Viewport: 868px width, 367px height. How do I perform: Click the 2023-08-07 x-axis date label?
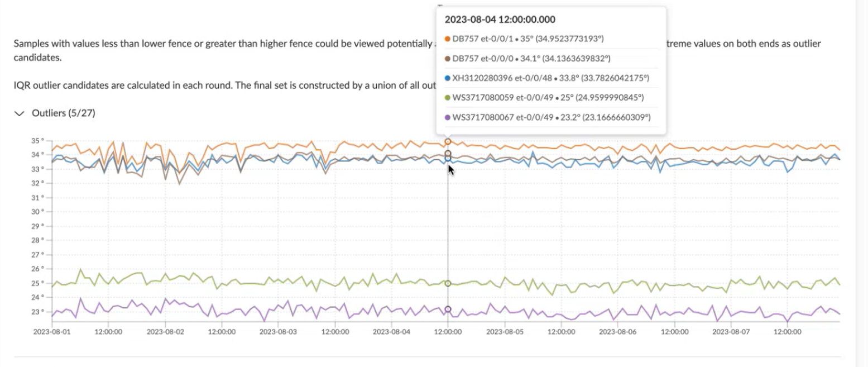coord(731,331)
